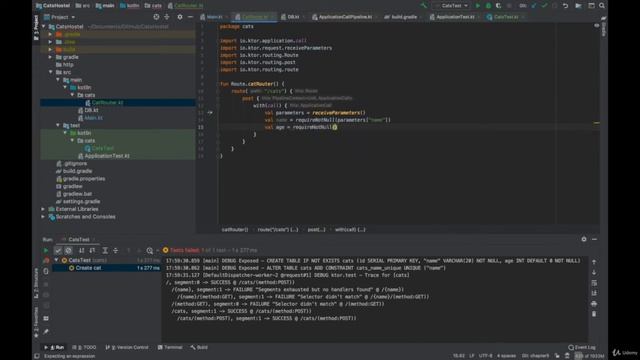The height and width of the screenshot is (360, 640).
Task: Open the Version Control tool window
Action: point(127,347)
